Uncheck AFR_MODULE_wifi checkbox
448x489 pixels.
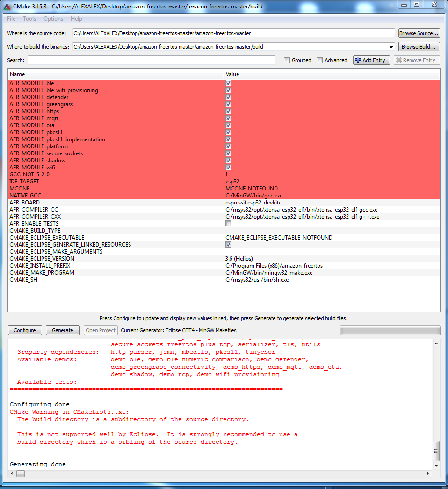(x=229, y=168)
